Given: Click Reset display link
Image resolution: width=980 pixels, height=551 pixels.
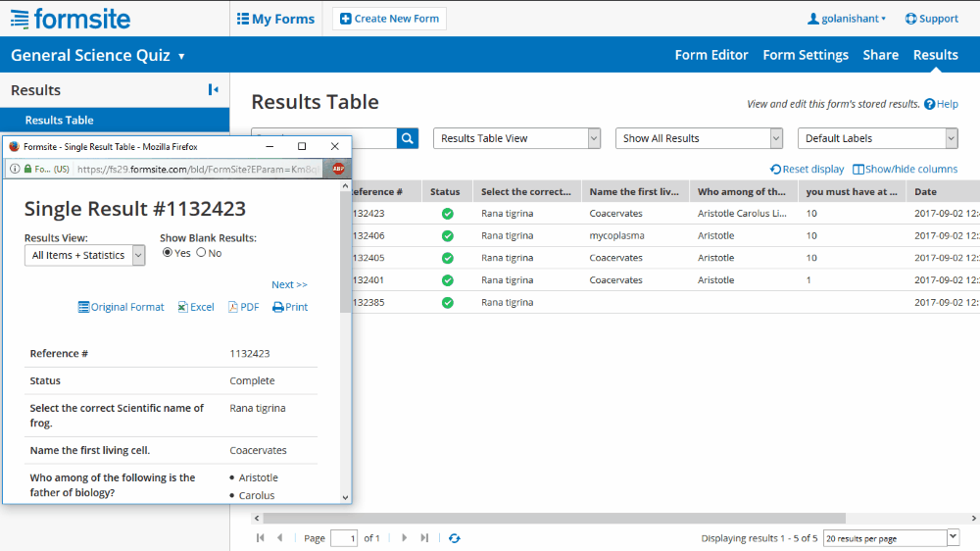Looking at the screenshot, I should tap(807, 170).
